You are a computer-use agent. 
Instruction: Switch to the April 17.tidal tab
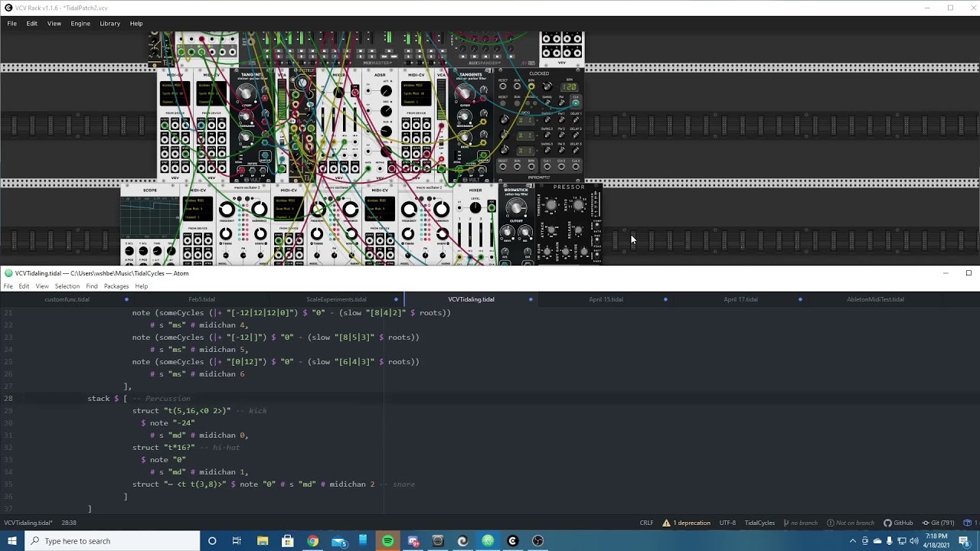[741, 299]
